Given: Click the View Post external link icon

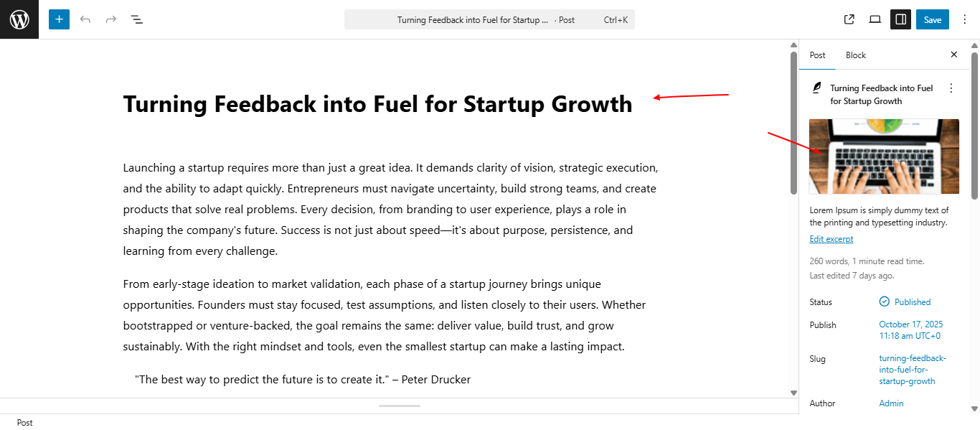Looking at the screenshot, I should tap(849, 19).
